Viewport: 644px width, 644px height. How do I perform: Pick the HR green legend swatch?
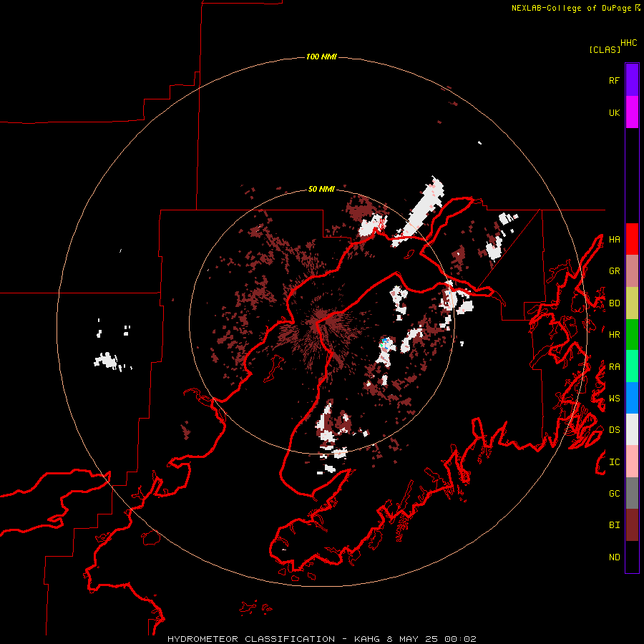click(632, 334)
